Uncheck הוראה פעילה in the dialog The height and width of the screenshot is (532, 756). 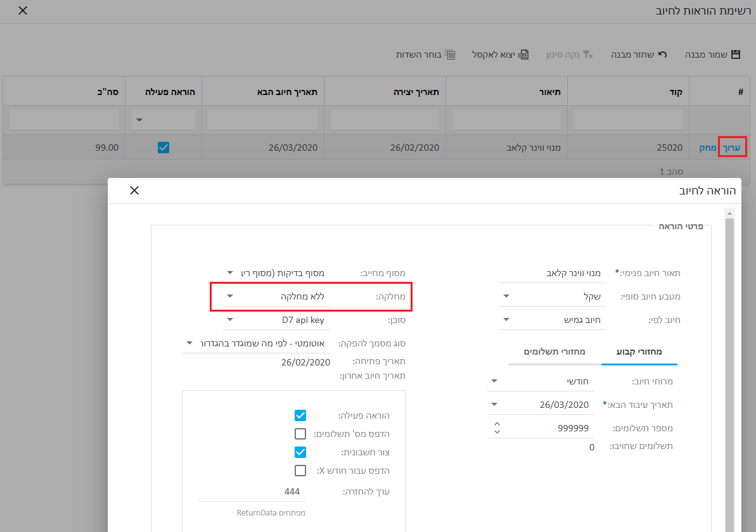point(300,415)
